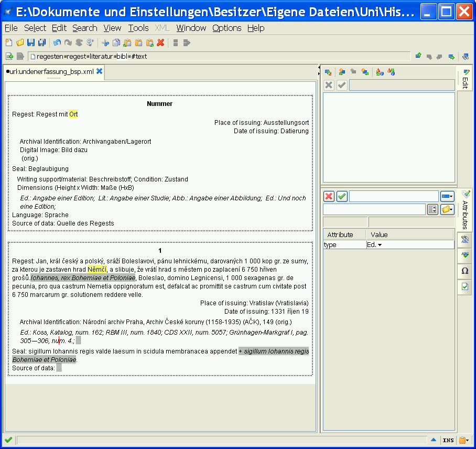476x449 pixels.
Task: Switch to the Attributes side tab
Action: (x=465, y=210)
